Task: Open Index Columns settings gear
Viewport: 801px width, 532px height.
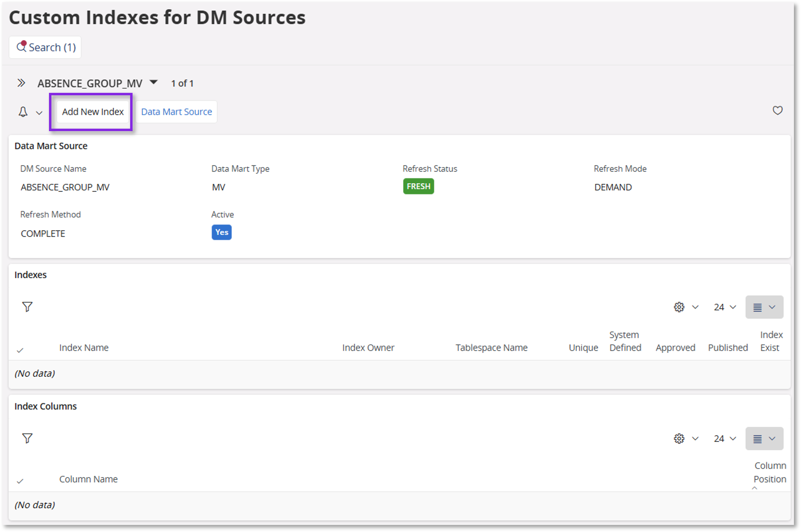Action: pos(679,439)
